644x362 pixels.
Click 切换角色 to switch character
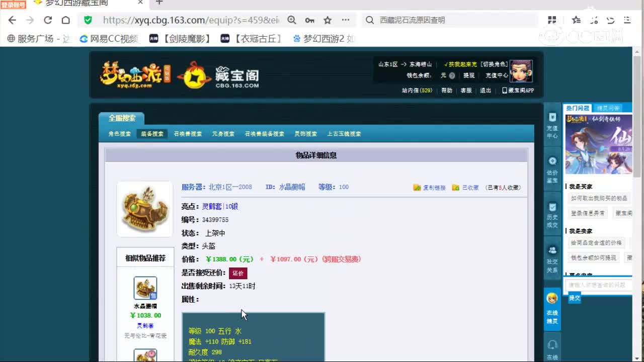tap(494, 64)
